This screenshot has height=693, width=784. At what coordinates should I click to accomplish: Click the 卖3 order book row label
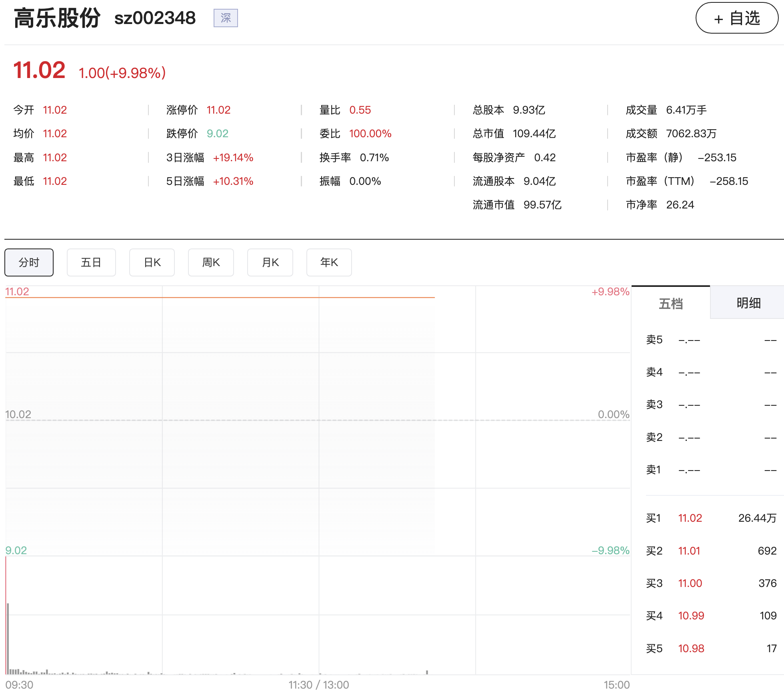[654, 405]
